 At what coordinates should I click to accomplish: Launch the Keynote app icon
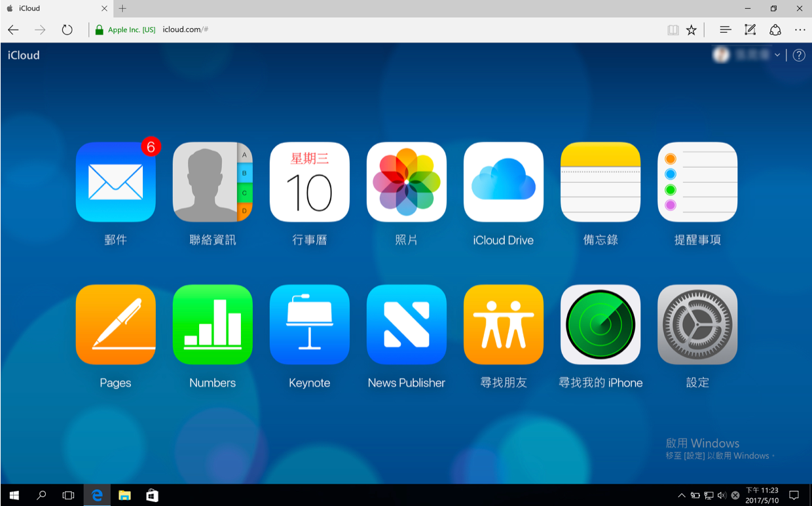(310, 324)
